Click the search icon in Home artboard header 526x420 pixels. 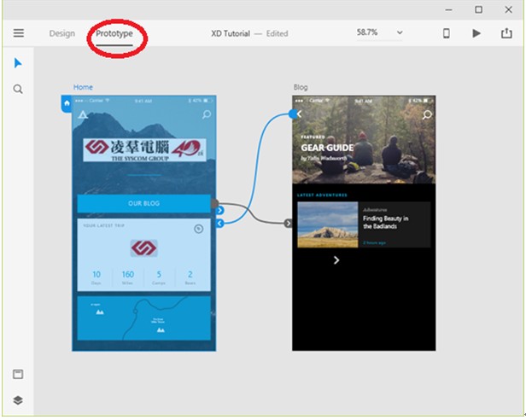tap(207, 114)
